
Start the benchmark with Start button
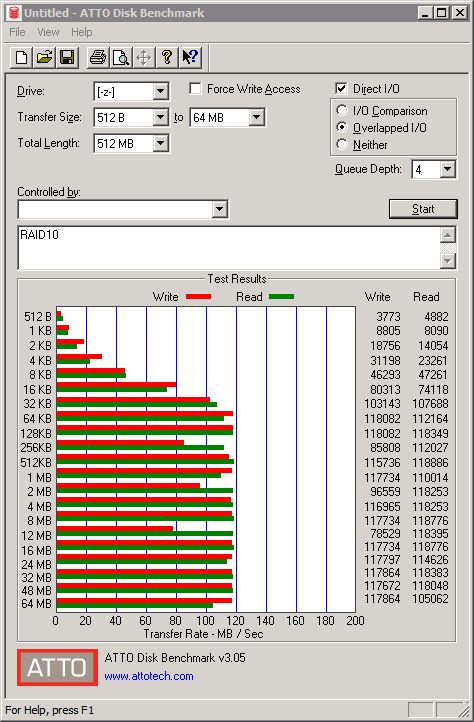pos(423,209)
